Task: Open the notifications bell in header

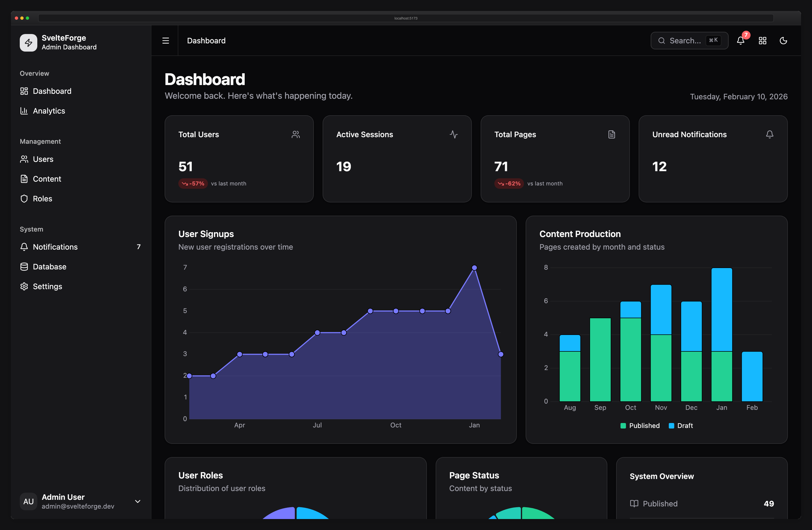Action: point(740,41)
